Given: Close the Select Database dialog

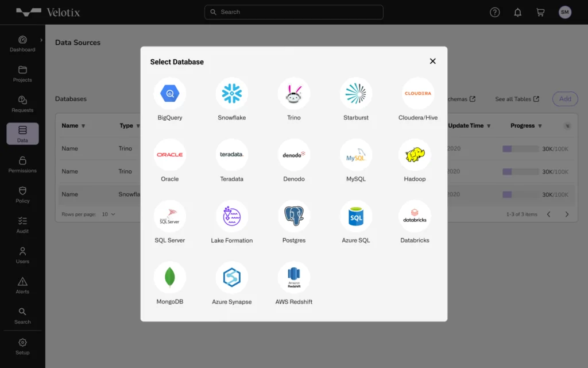Looking at the screenshot, I should point(432,61).
